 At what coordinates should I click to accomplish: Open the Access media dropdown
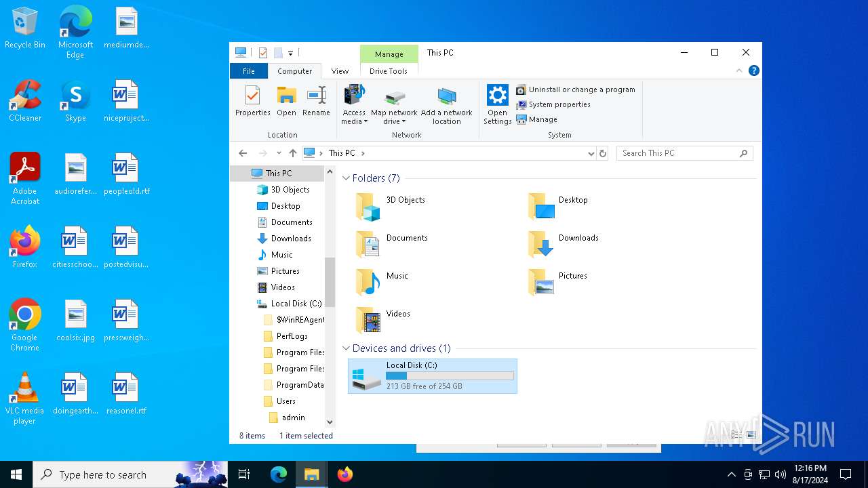354,105
